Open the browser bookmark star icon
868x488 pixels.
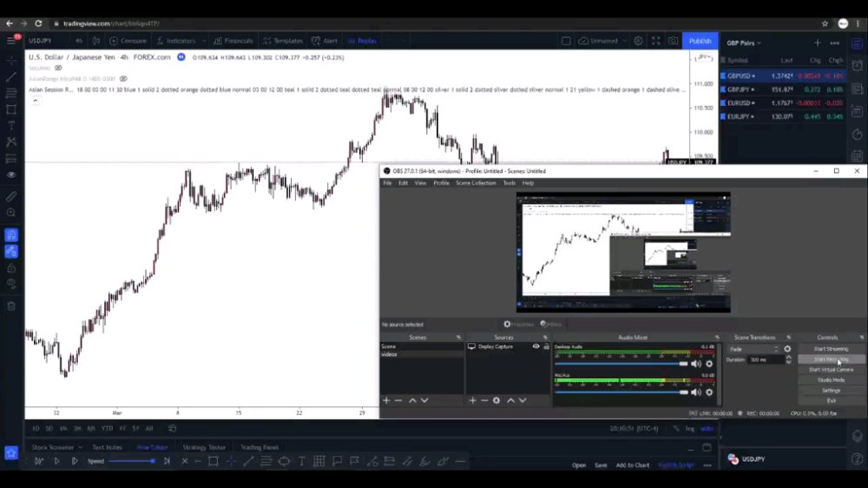(825, 23)
